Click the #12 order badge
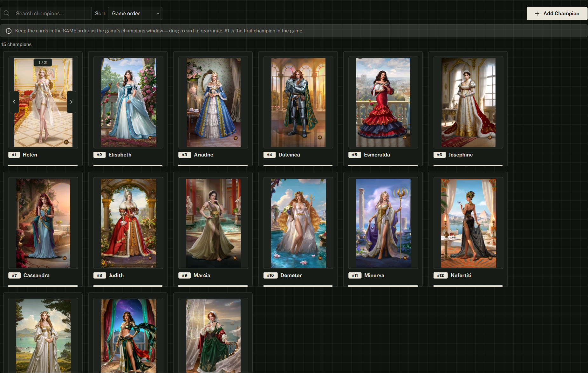The width and height of the screenshot is (588, 373). [441, 276]
